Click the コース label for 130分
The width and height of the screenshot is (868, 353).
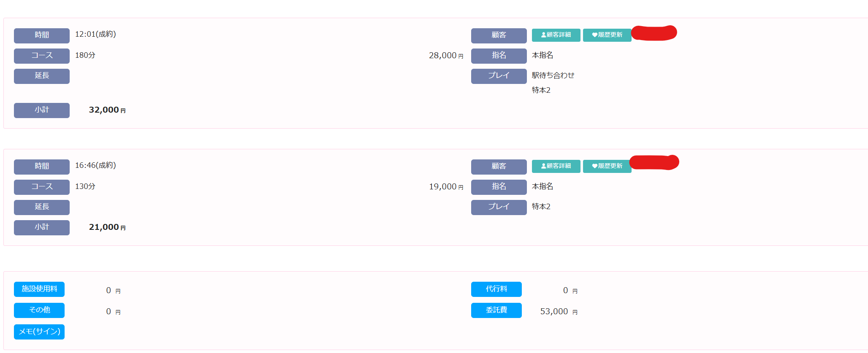point(42,187)
